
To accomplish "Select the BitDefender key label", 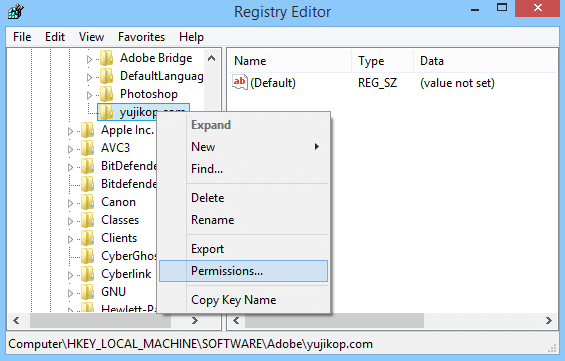I will tap(129, 166).
